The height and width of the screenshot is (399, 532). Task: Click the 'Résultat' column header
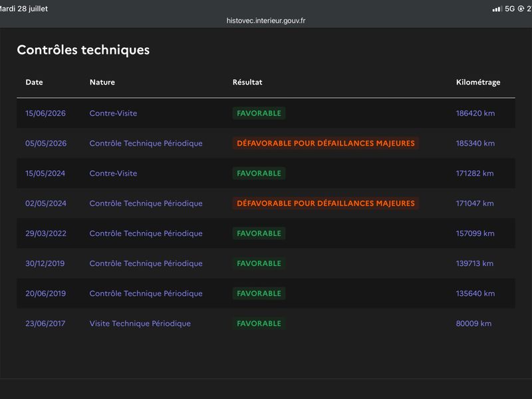(x=247, y=82)
